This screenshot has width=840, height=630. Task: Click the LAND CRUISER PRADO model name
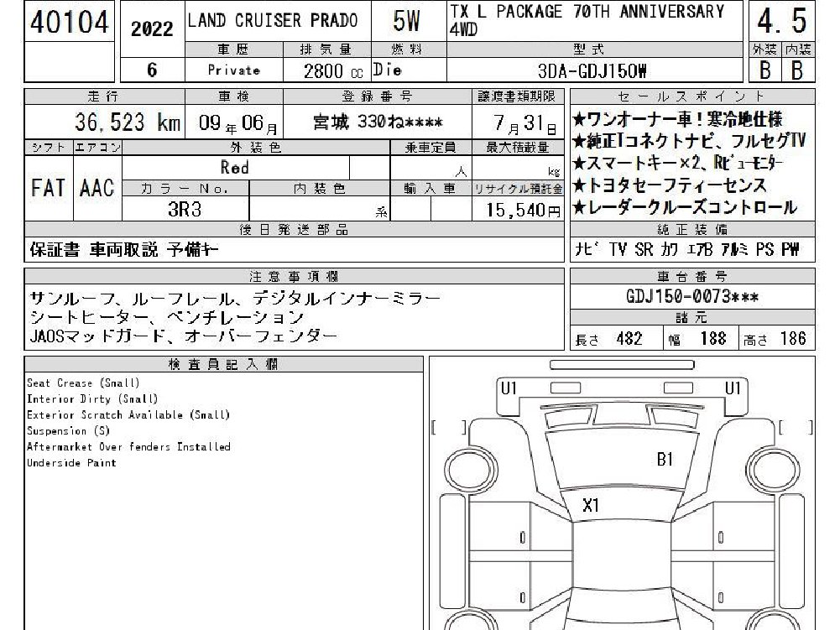272,21
